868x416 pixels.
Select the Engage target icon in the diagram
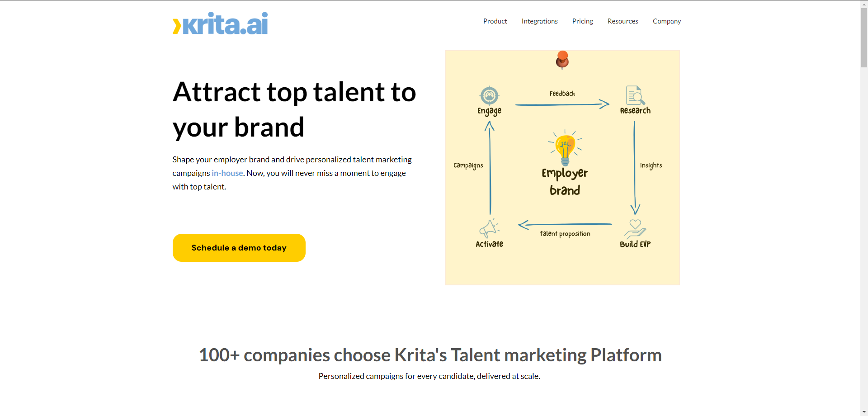[489, 95]
